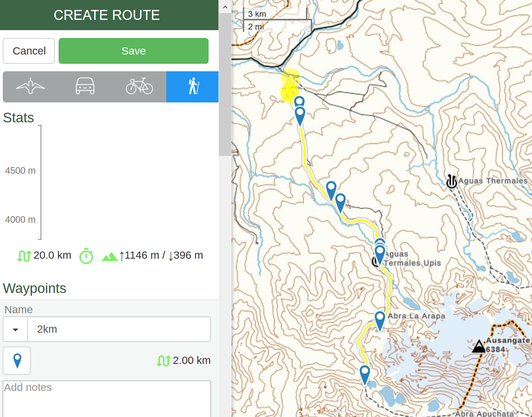Select the airplane straight-line routing mode

point(30,86)
